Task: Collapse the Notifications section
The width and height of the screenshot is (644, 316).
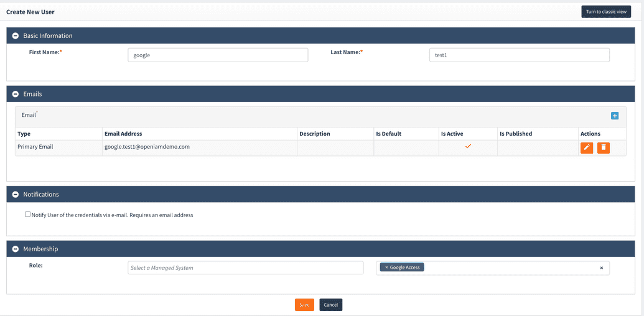Action: tap(16, 195)
